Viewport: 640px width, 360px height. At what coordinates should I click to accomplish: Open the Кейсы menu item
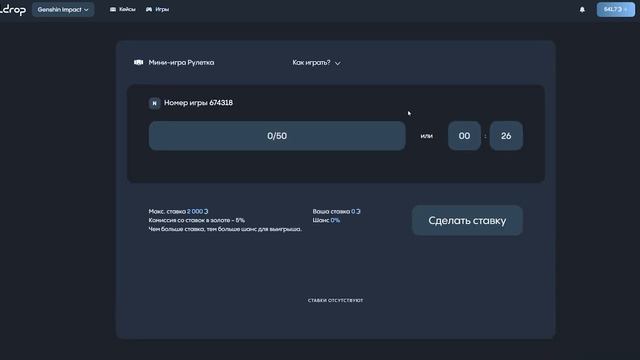122,9
